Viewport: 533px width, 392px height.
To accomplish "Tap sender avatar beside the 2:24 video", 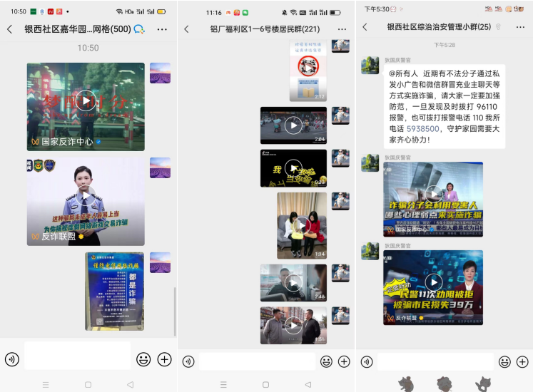I will tap(340, 116).
